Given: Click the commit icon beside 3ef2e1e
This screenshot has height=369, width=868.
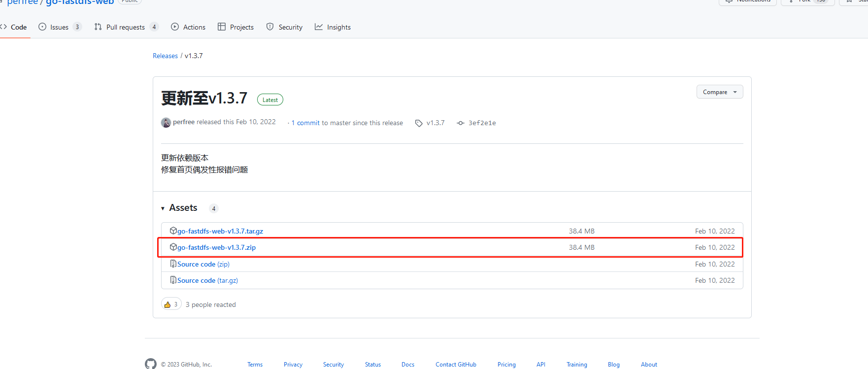Looking at the screenshot, I should (x=461, y=123).
